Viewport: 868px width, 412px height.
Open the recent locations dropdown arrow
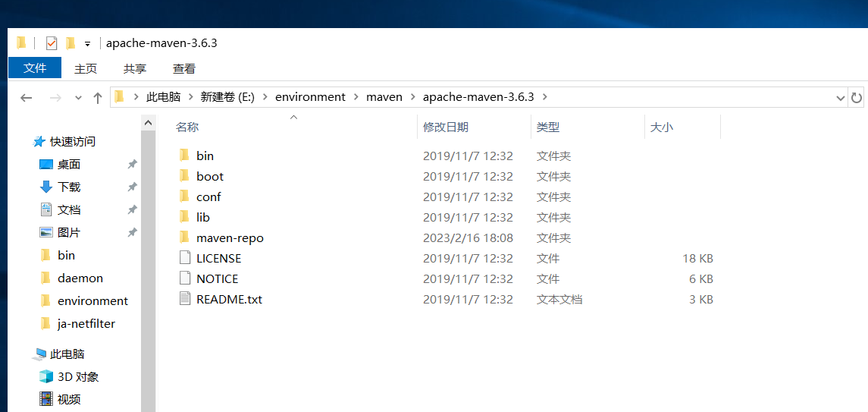[78, 98]
